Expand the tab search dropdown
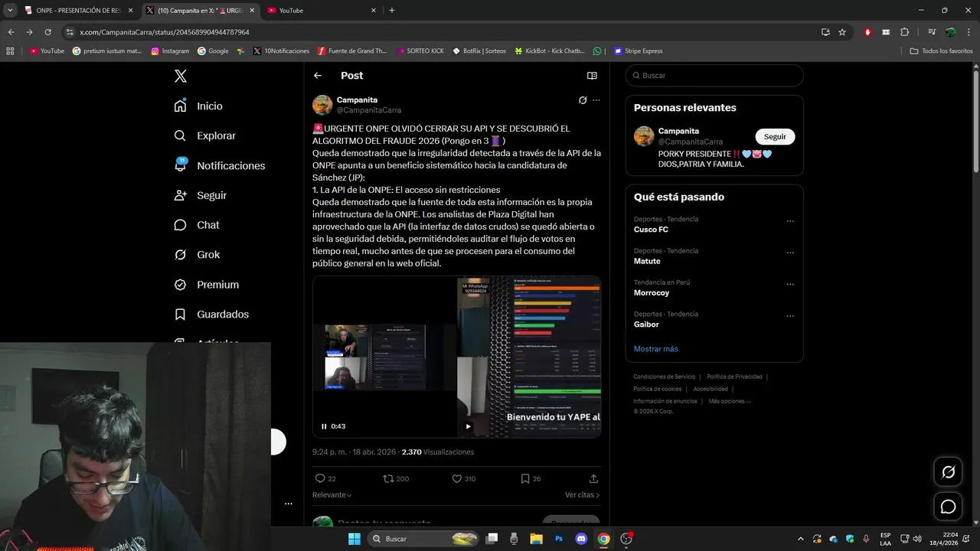 10,11
